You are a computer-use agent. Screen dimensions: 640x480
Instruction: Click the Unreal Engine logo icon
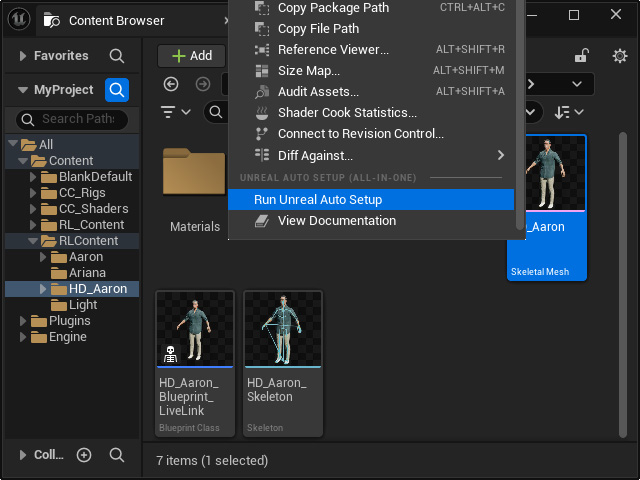coord(19,19)
